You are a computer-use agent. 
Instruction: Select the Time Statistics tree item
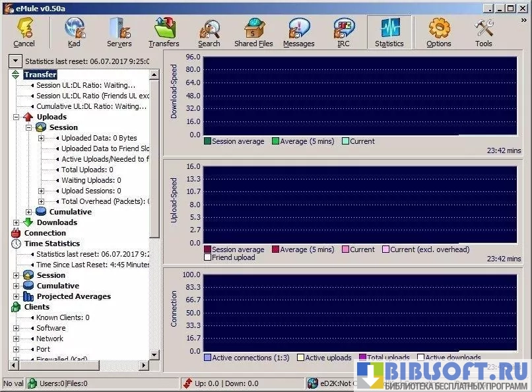[x=51, y=244]
